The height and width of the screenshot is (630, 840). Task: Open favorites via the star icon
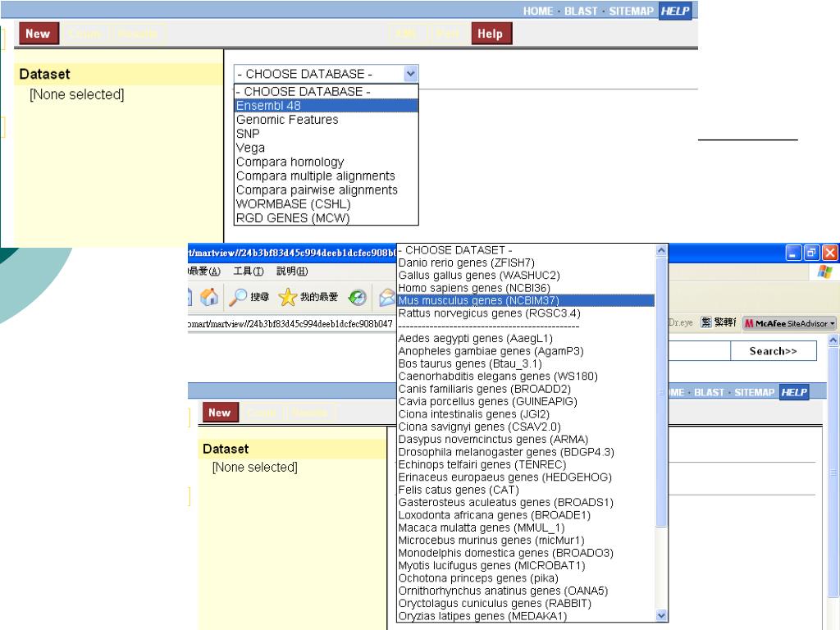pyautogui.click(x=288, y=297)
